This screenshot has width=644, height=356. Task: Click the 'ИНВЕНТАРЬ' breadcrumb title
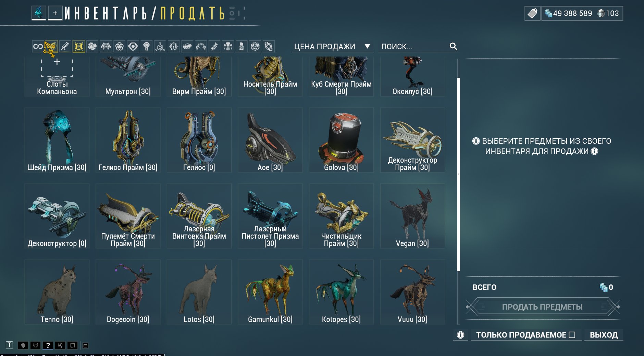(106, 13)
